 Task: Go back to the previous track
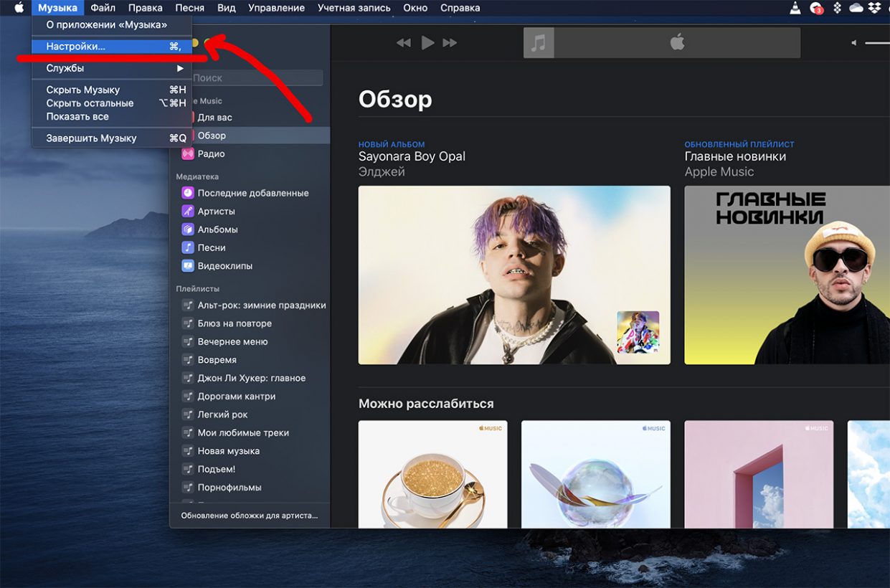point(404,43)
